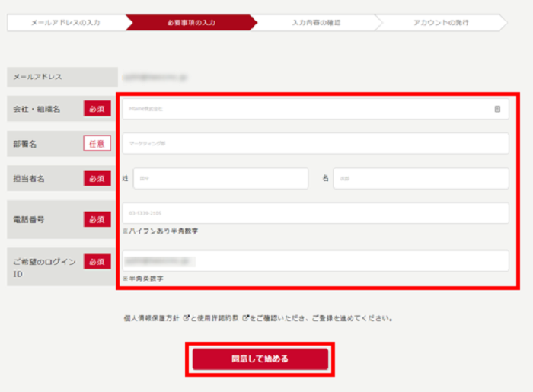Focus the 会社・組織名 input field
Viewport: 533px width, 392px height.
point(305,109)
